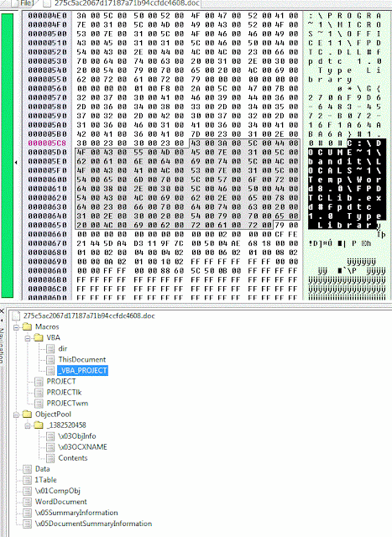Select the Contents stream entry
Screen dimensions: 392x537
click(73, 458)
